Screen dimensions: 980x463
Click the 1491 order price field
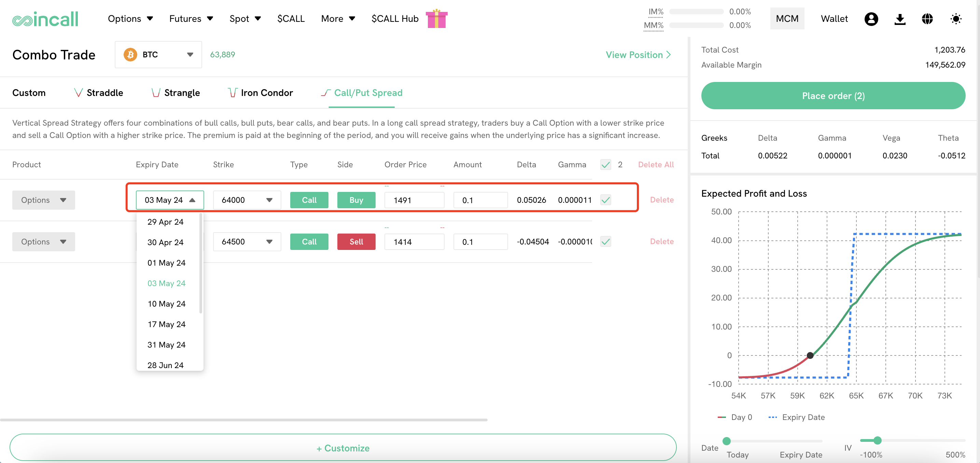pos(414,200)
